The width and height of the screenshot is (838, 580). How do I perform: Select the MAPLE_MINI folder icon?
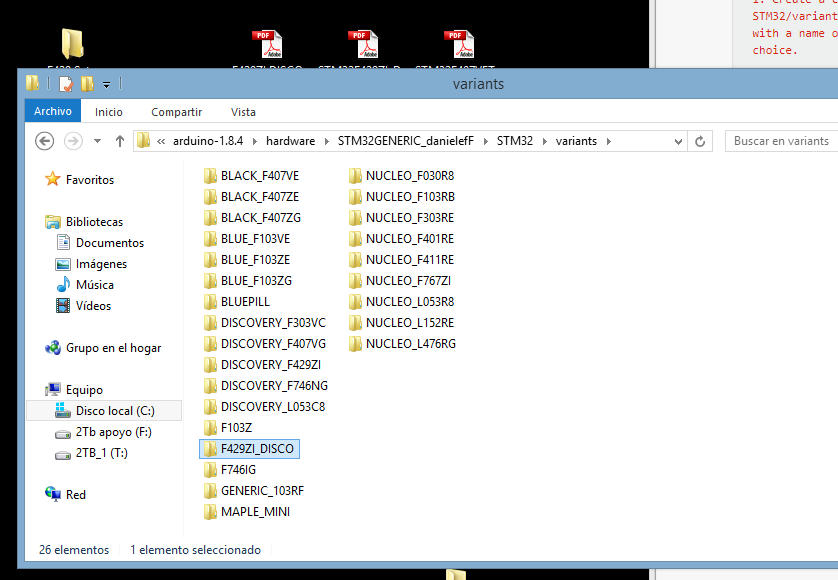tap(210, 512)
